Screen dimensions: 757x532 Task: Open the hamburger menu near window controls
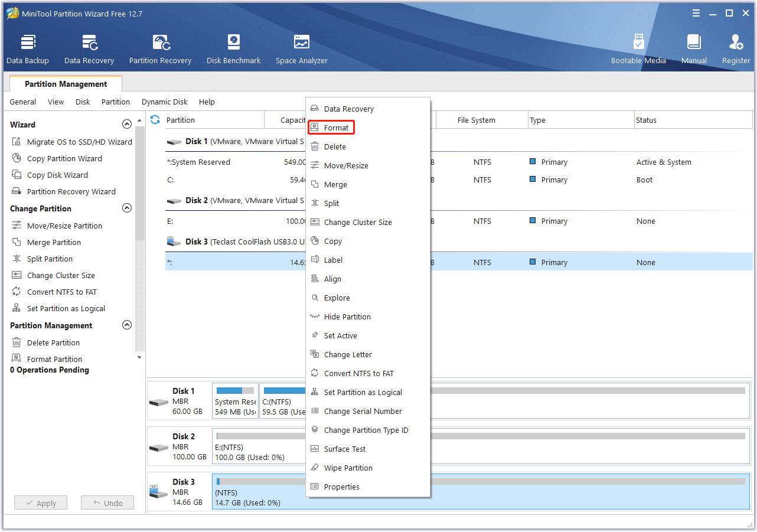coord(696,12)
